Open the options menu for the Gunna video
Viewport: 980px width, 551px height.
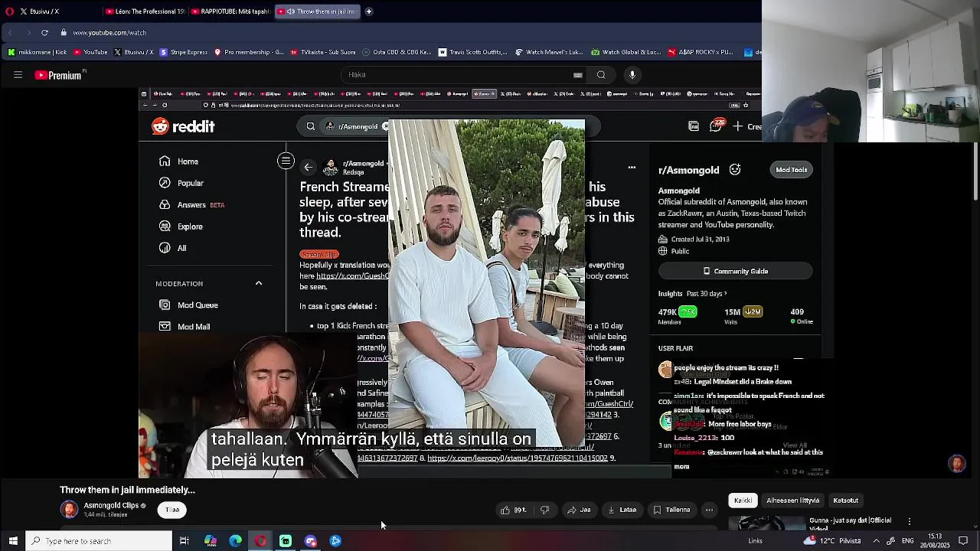click(910, 522)
